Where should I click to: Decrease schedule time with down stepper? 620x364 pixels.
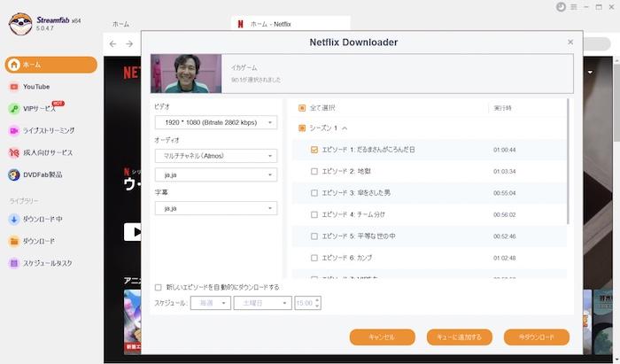(317, 306)
